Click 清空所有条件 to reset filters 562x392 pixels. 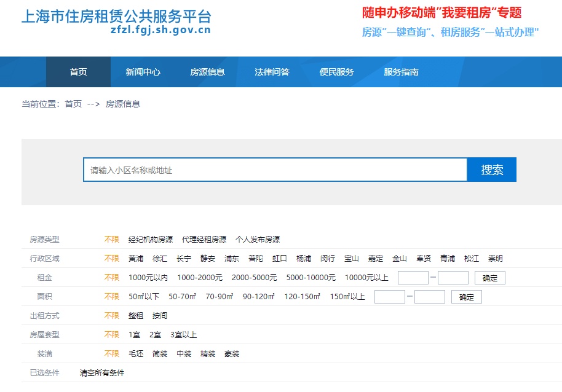102,373
